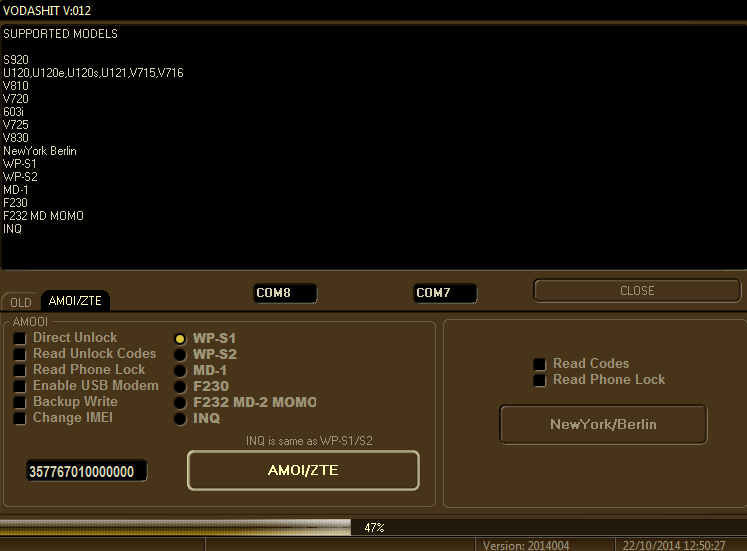Open the COM7 port selector
This screenshot has height=551, width=747.
[x=445, y=293]
